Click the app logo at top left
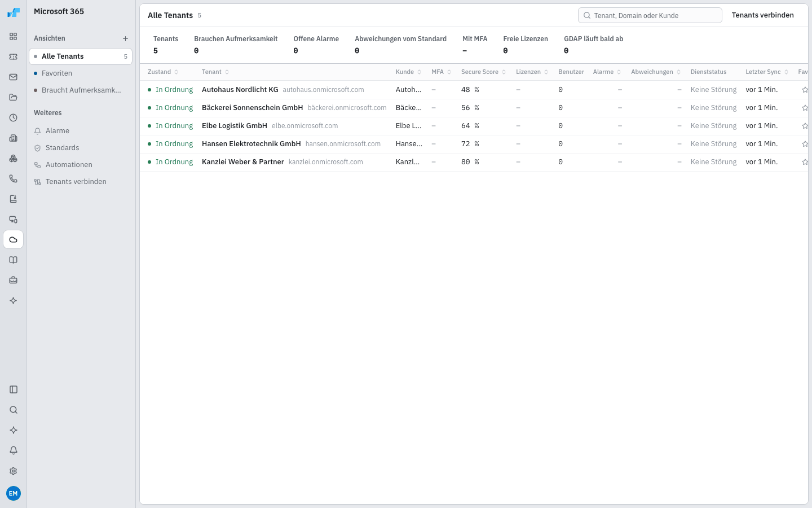 [x=14, y=12]
